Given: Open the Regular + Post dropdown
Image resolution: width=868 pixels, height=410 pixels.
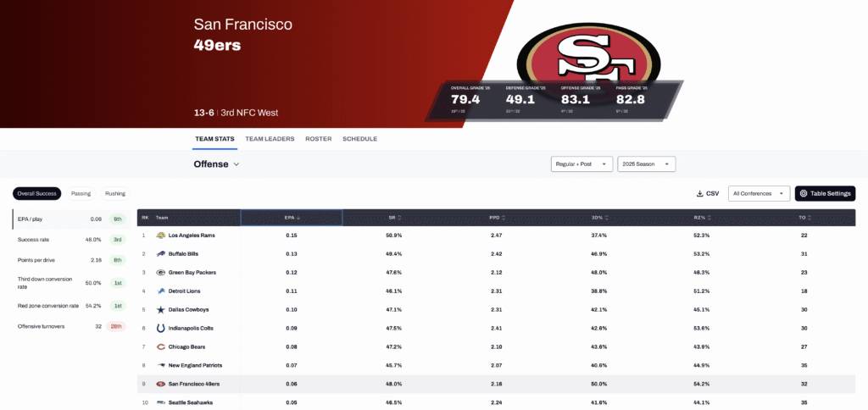Looking at the screenshot, I should tap(581, 164).
